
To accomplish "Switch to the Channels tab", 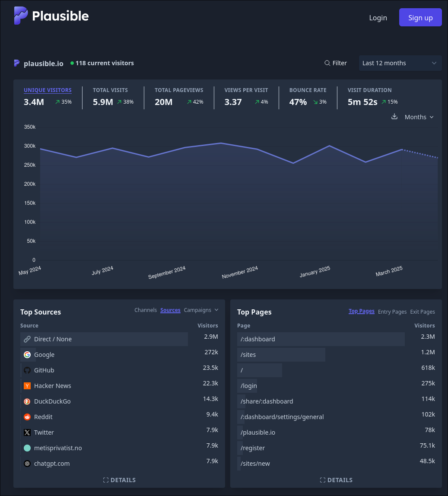I will [146, 310].
